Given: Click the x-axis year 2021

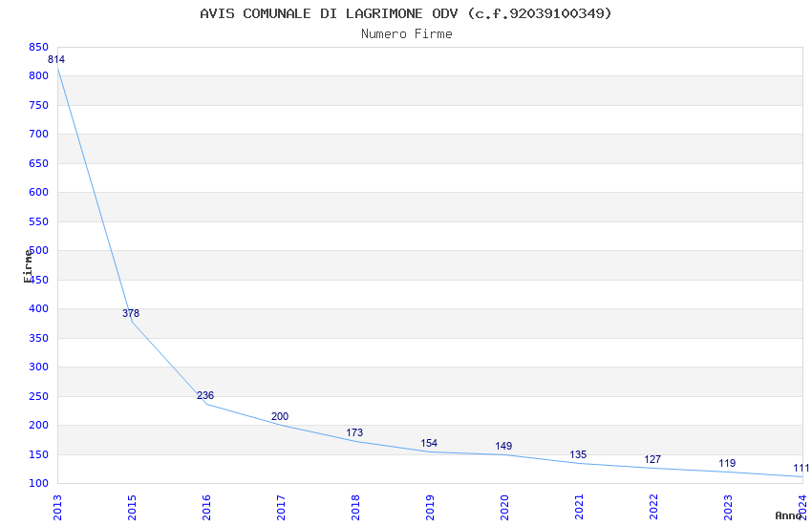Looking at the screenshot, I should pyautogui.click(x=580, y=508).
